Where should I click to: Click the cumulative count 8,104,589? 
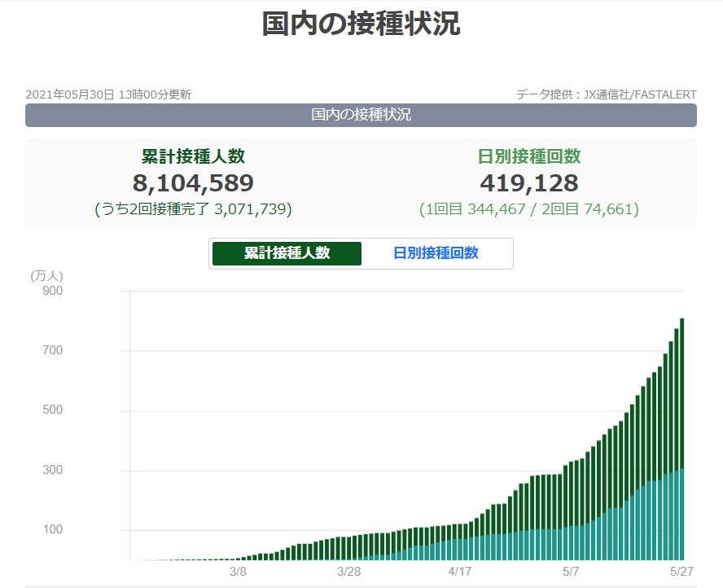[193, 183]
